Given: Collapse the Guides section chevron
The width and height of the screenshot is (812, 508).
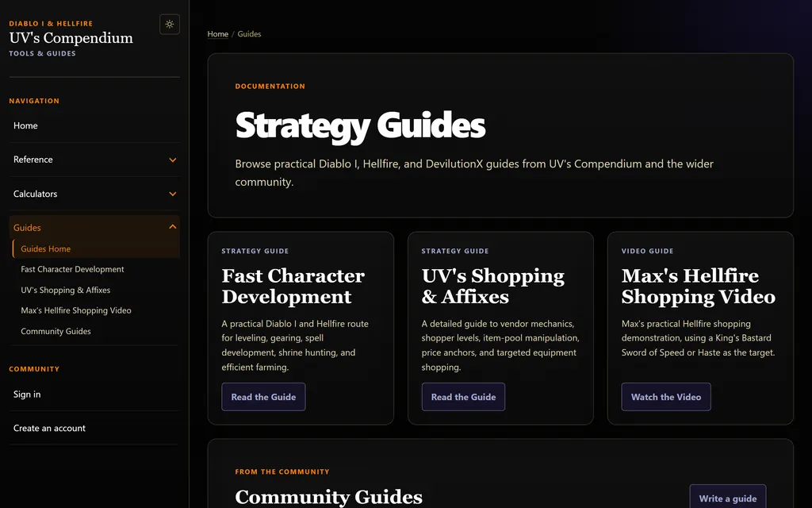Looking at the screenshot, I should click(x=172, y=227).
